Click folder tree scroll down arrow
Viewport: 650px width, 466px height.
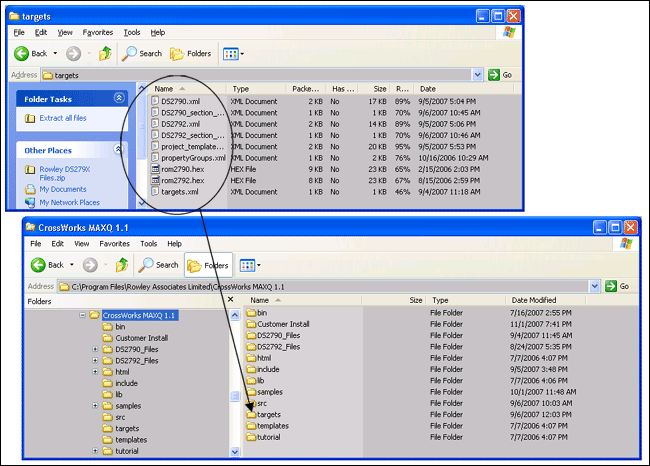[235, 451]
